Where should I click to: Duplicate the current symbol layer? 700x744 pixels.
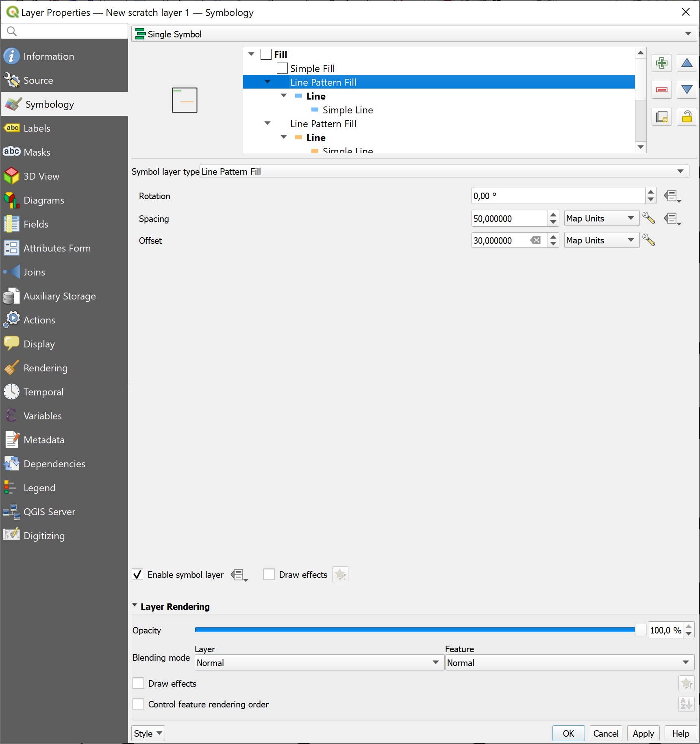(x=661, y=117)
